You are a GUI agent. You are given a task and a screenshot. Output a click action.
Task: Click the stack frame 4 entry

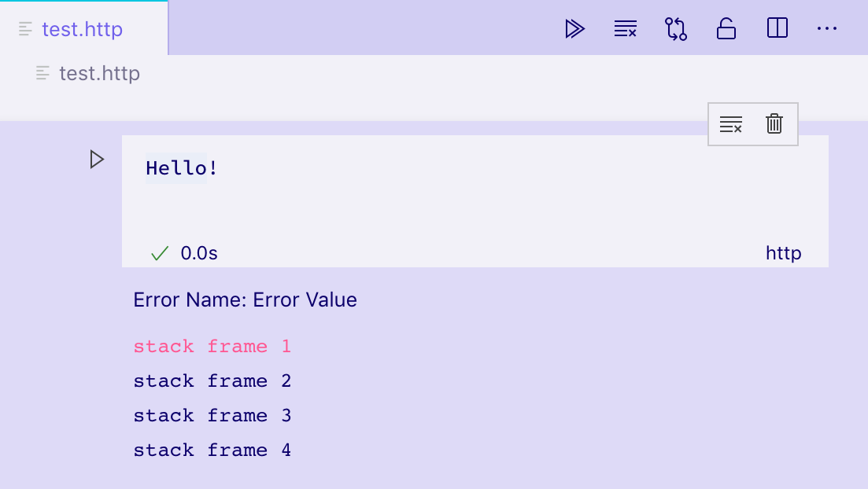pyautogui.click(x=212, y=450)
